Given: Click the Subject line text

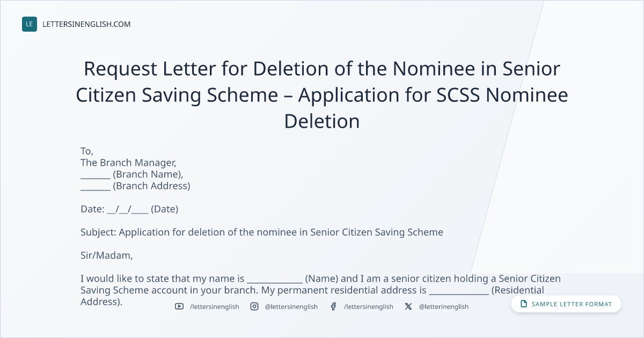Looking at the screenshot, I should pyautogui.click(x=262, y=232).
